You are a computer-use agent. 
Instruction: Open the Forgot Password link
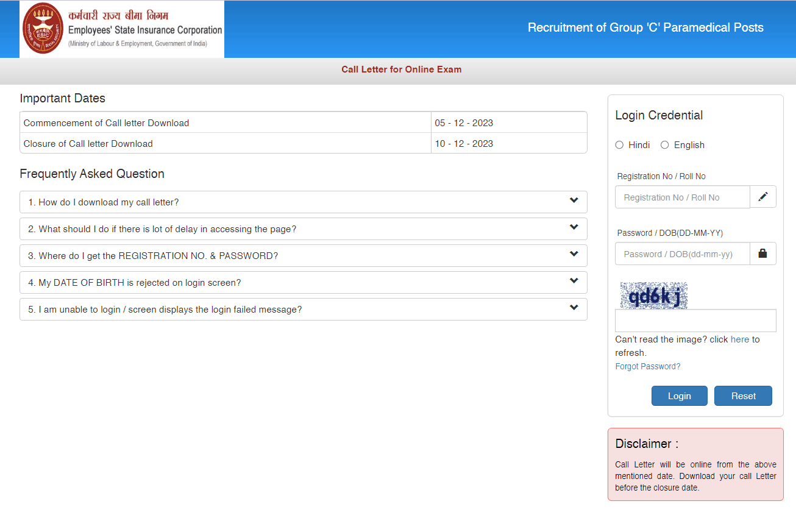[648, 366]
